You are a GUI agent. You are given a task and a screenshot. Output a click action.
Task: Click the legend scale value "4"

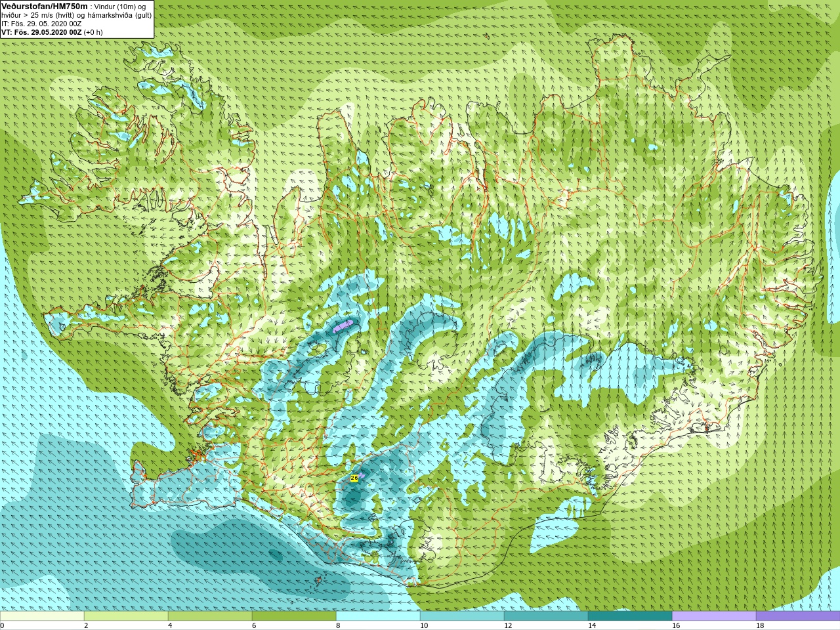[170, 625]
